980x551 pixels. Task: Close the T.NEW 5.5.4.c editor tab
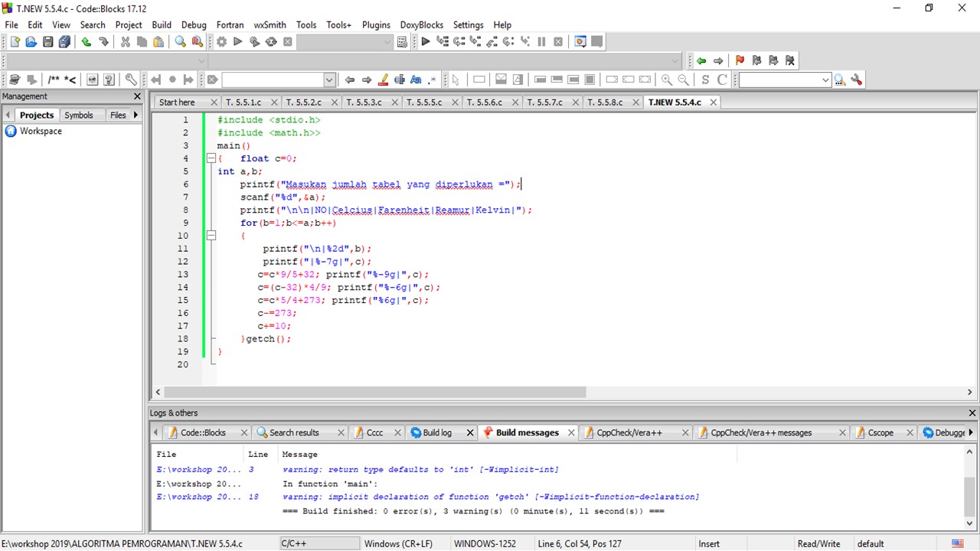(713, 102)
